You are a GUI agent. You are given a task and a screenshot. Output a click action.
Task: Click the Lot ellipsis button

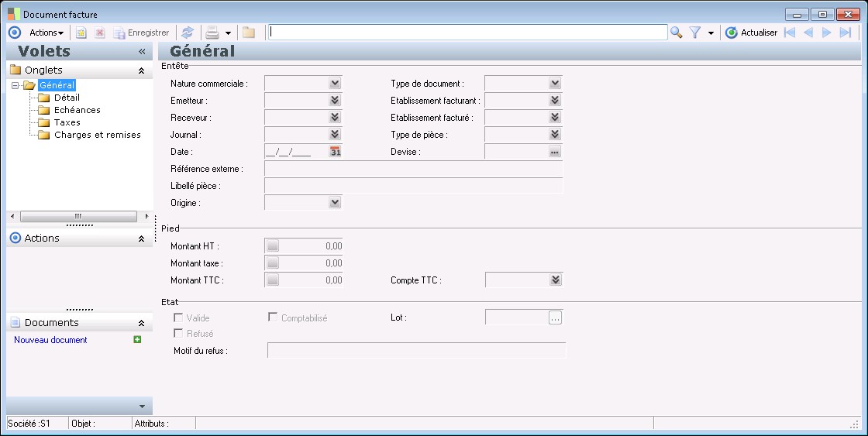pos(555,318)
